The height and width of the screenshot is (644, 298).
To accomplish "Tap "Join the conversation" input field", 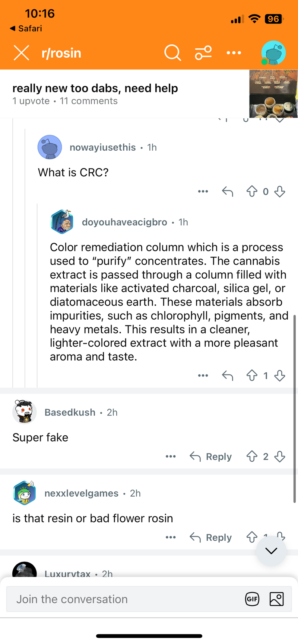I will [x=123, y=599].
